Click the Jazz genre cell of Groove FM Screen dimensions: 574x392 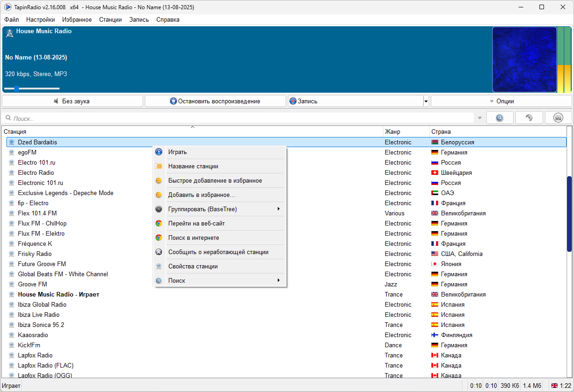tap(391, 284)
